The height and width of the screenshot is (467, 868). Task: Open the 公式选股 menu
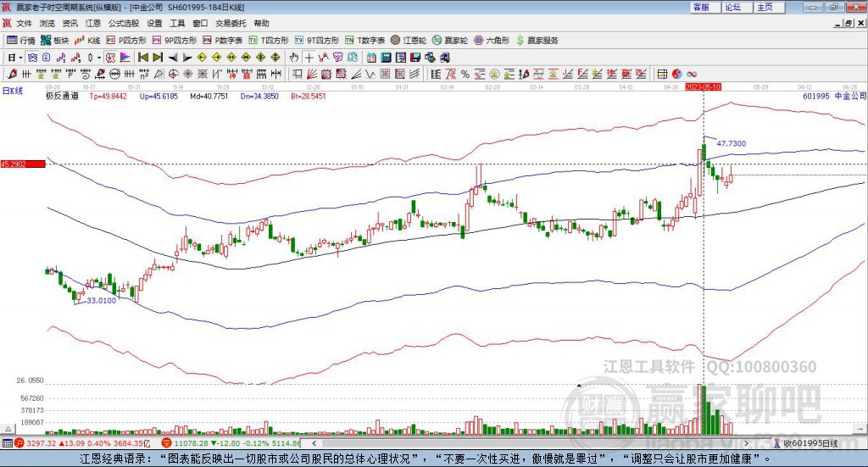pos(123,24)
